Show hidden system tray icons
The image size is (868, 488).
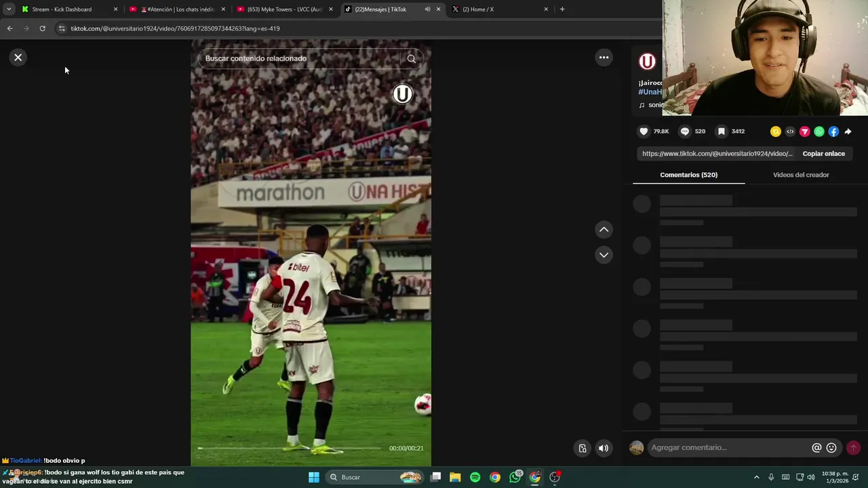(x=757, y=477)
